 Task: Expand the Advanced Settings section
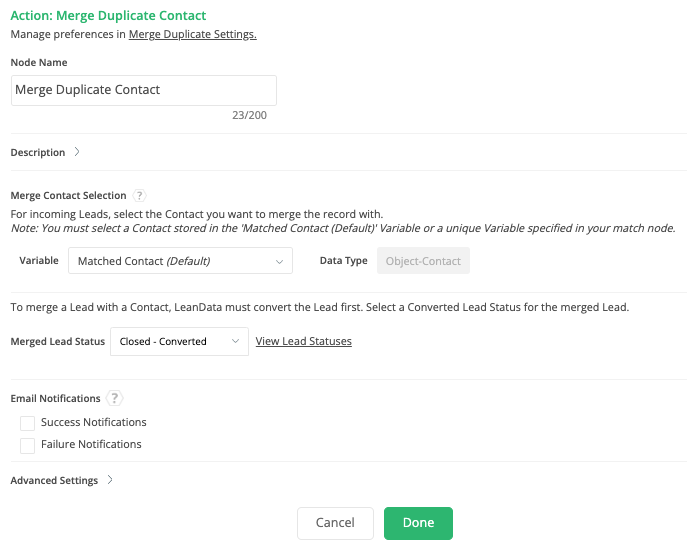[x=54, y=480]
